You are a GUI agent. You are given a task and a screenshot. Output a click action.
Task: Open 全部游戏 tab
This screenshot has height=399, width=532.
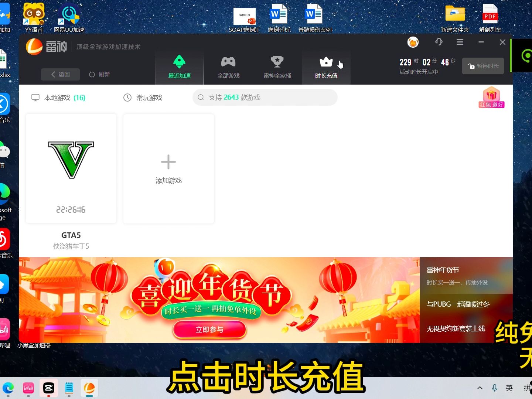pos(228,68)
